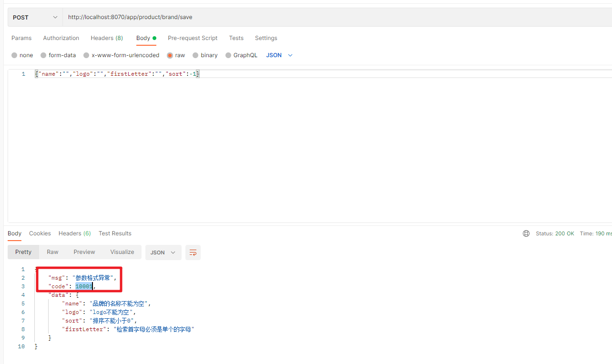Open response Headers (6) tab
This screenshot has height=364, width=612.
pos(74,233)
